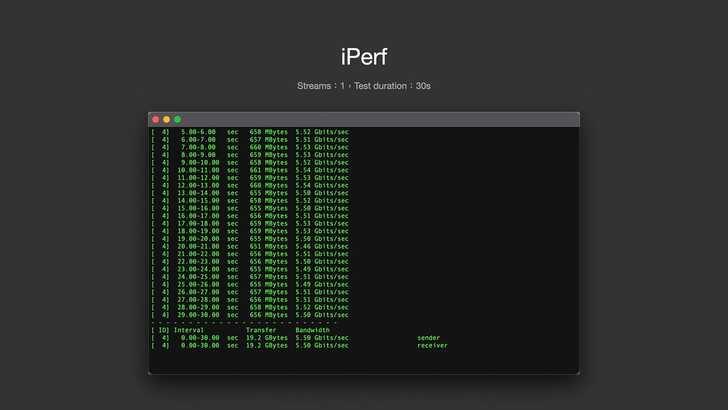Click the green maximize window button
The width and height of the screenshot is (728, 410).
tap(178, 119)
